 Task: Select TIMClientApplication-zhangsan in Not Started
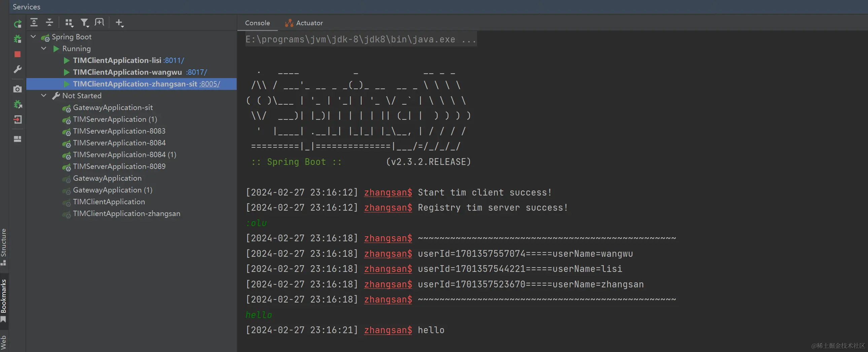[127, 214]
